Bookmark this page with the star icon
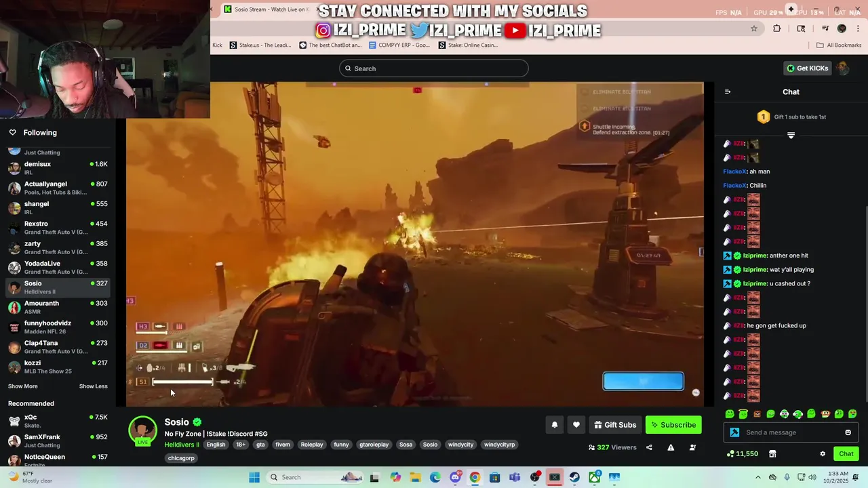This screenshot has width=868, height=488. [x=753, y=28]
